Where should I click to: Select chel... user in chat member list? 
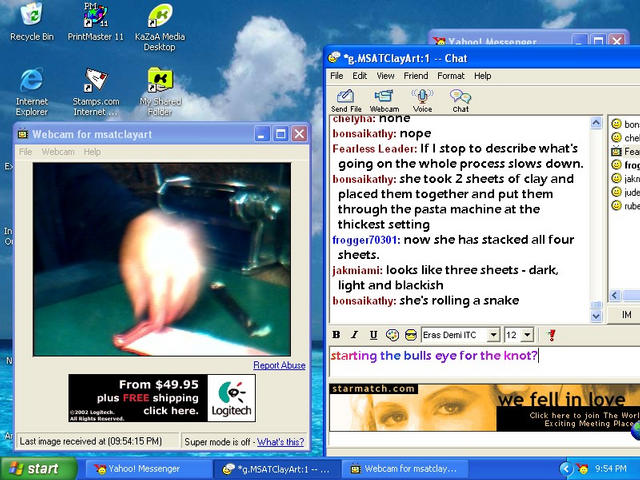coord(625,138)
